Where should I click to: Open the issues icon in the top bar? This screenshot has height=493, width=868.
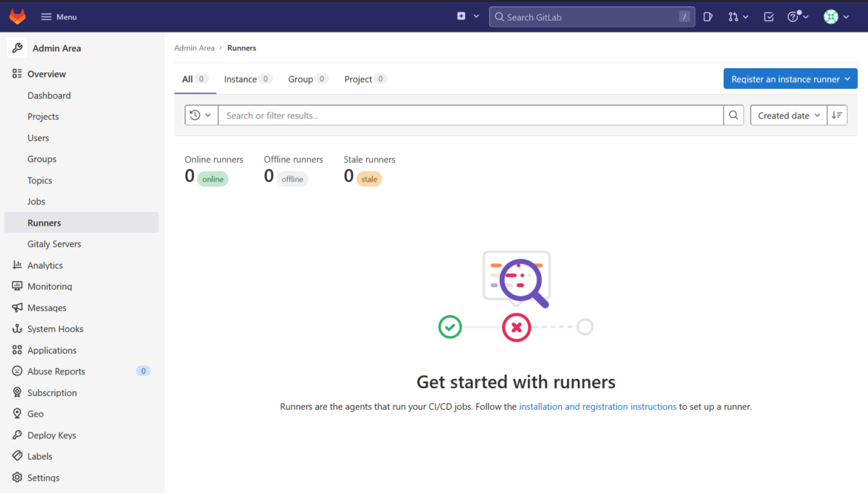coord(707,16)
